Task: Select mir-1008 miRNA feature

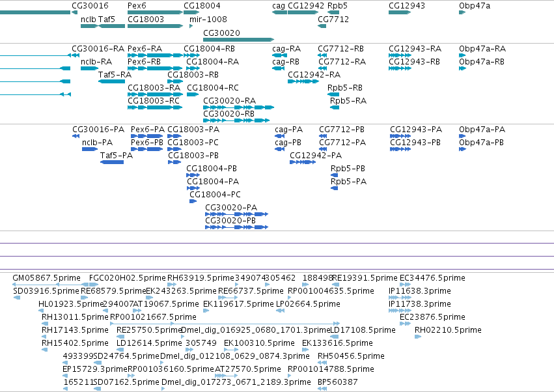Action: point(191,26)
